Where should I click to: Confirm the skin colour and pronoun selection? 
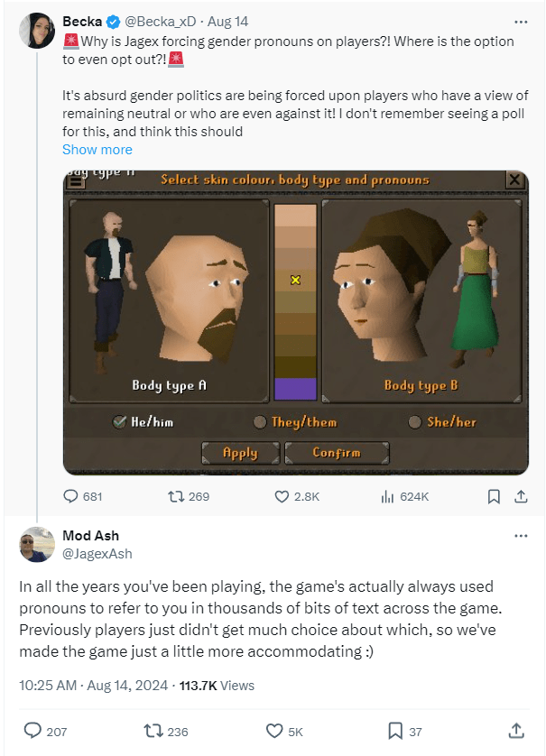[337, 452]
